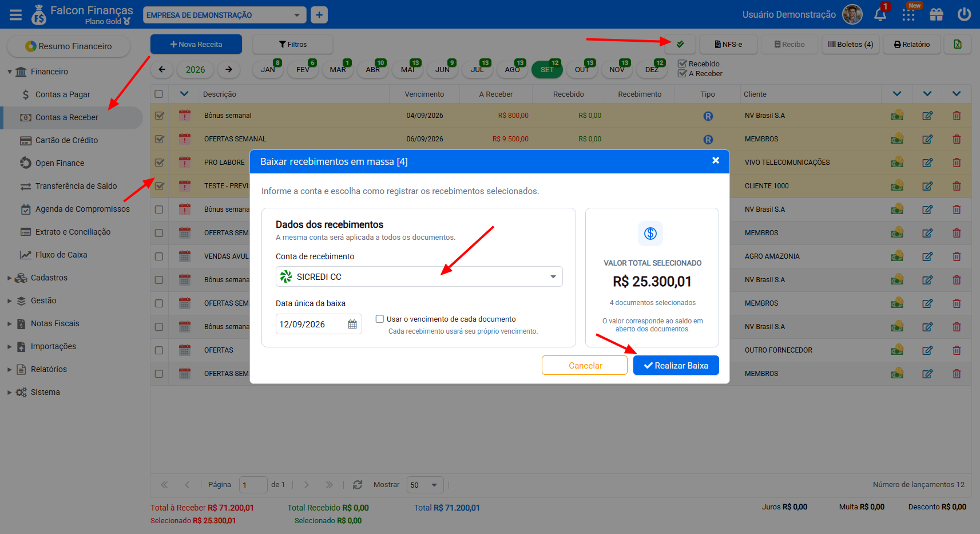The width and height of the screenshot is (980, 534).
Task: Refresh the table listing icon
Action: click(x=358, y=485)
